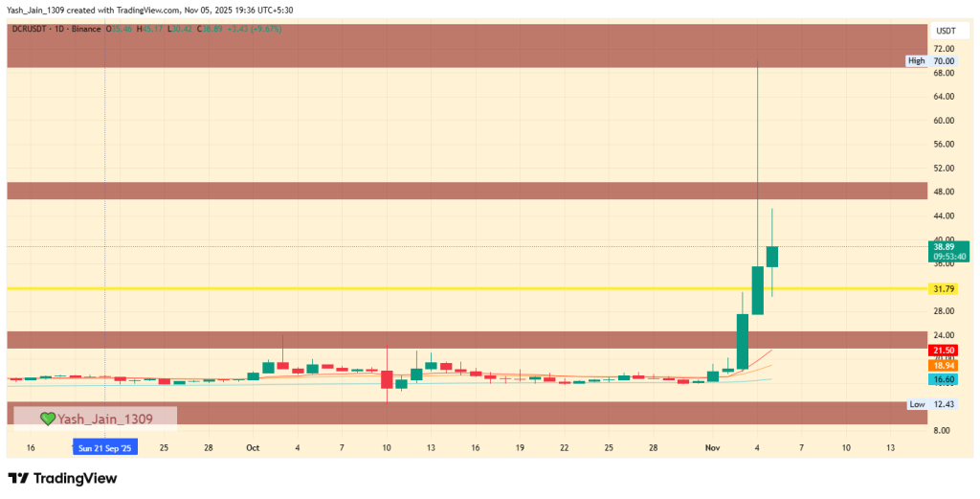Click the Yash_Jain_1309 watermark text
980x499 pixels.
click(x=105, y=419)
